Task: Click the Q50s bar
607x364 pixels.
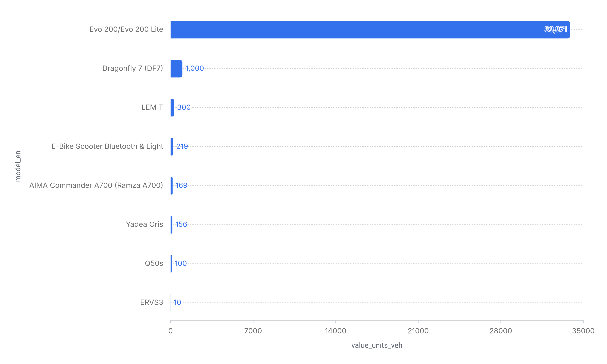Action: pos(171,264)
